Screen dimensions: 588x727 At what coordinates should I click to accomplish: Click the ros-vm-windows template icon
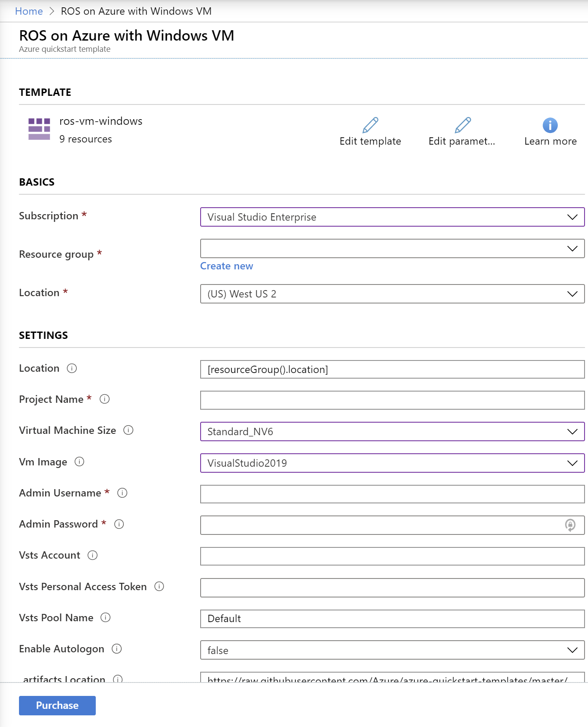(39, 129)
